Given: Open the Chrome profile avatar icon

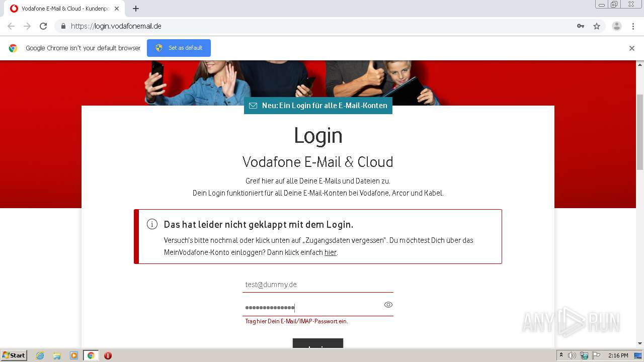Looking at the screenshot, I should [x=617, y=26].
